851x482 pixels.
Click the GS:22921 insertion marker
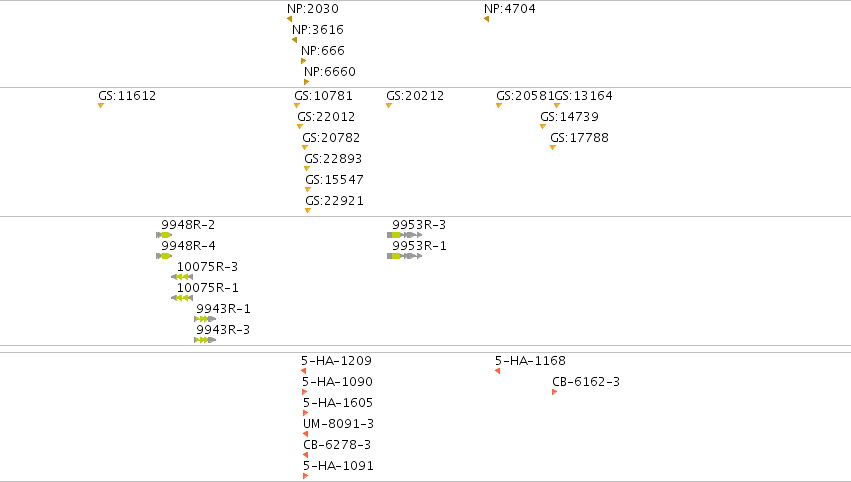[x=308, y=211]
